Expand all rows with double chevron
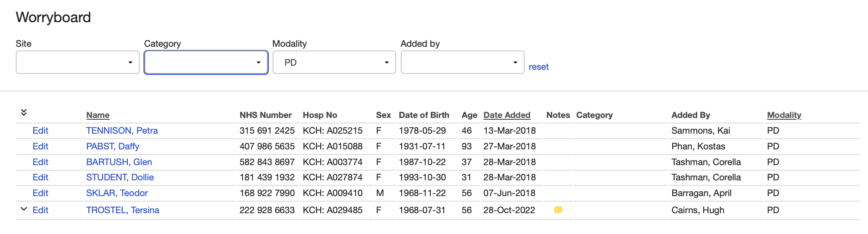 24,112
